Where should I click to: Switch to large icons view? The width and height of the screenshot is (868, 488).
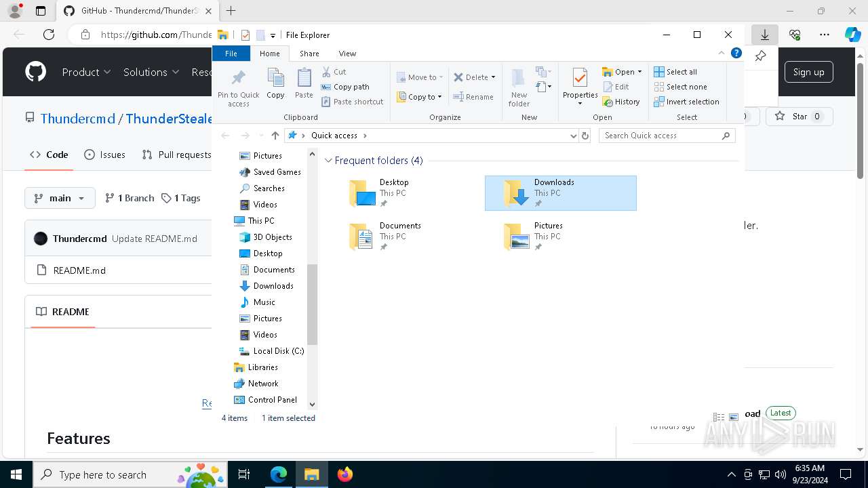pos(734,418)
